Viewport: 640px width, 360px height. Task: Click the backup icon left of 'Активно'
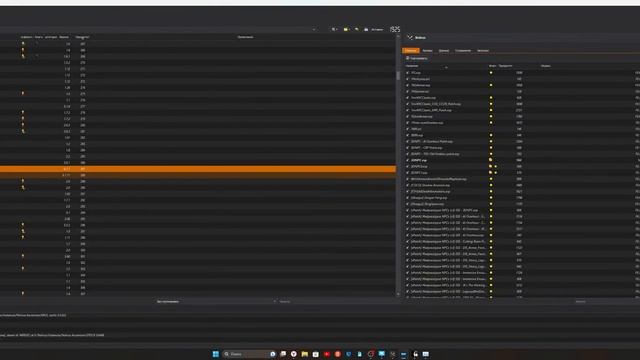[366, 29]
